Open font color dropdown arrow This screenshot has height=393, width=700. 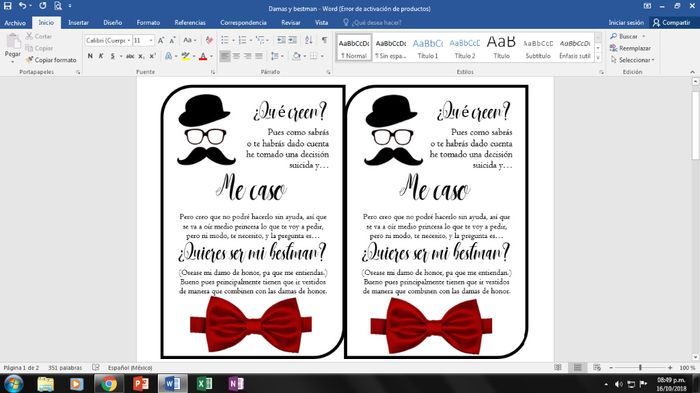(x=212, y=56)
